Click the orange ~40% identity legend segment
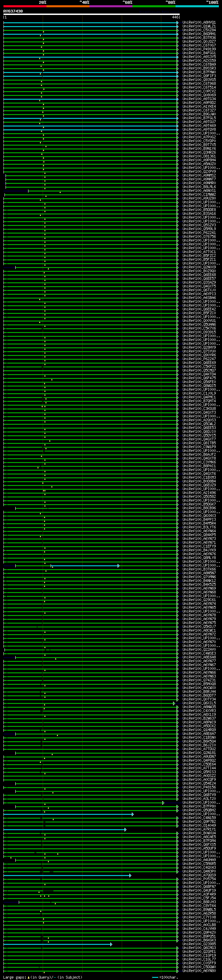The image size is (222, 980). pos(68,6)
